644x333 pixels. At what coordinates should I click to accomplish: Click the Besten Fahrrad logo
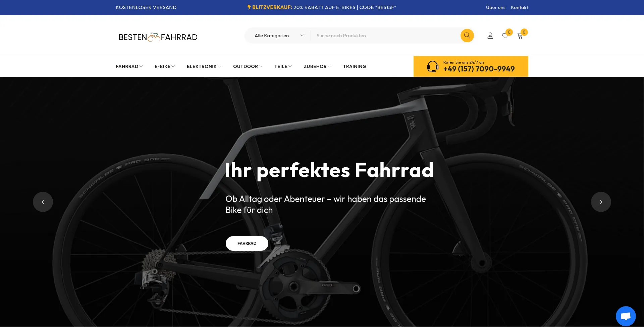point(158,37)
